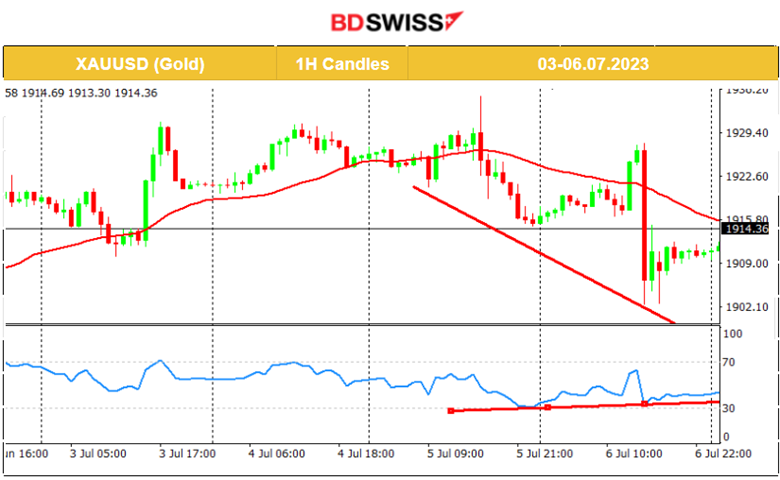Click the 4 Jul 18:00 time label
The width and height of the screenshot is (780, 480).
(x=366, y=454)
